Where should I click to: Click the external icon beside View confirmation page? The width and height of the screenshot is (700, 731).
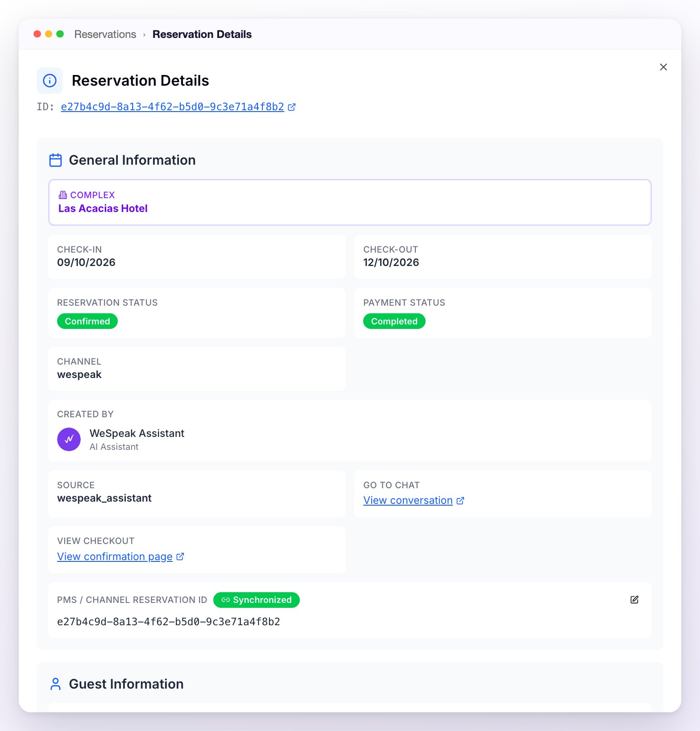(x=180, y=557)
